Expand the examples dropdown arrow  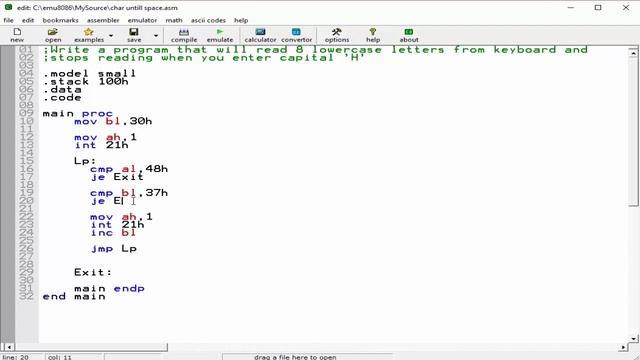point(111,36)
